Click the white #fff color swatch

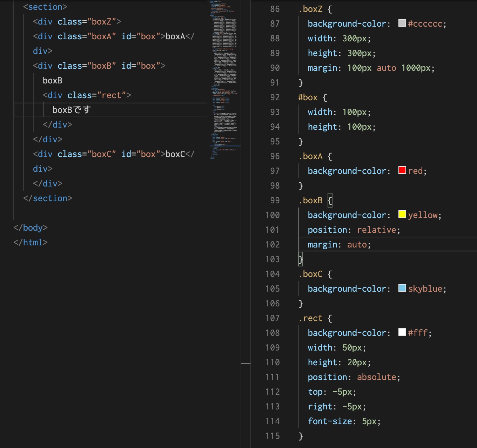[x=402, y=332]
